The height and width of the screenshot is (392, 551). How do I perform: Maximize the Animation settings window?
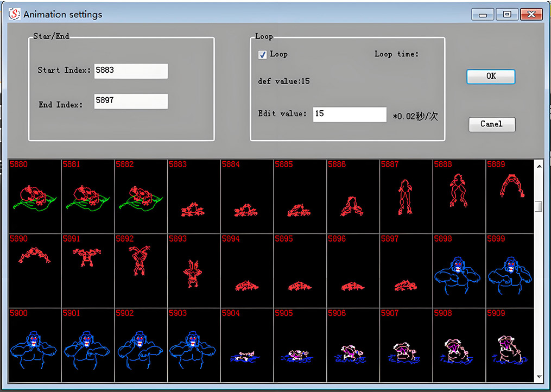pos(506,15)
